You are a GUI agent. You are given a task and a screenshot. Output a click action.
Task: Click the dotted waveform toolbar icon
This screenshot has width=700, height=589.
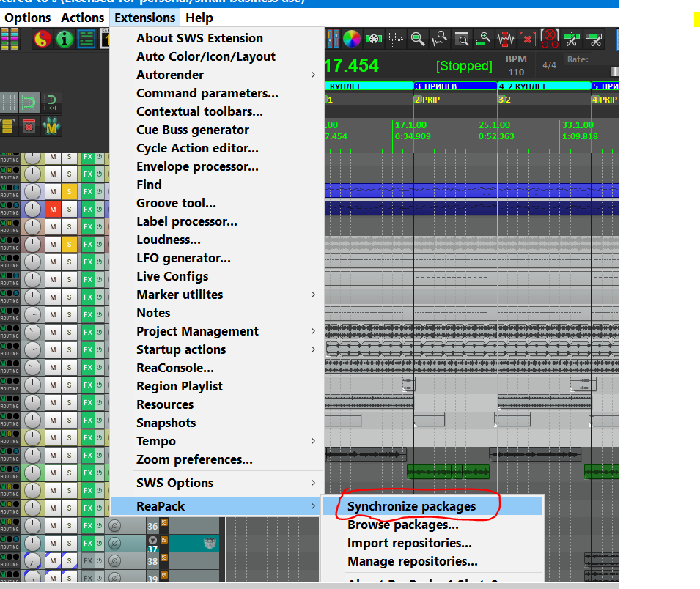395,40
